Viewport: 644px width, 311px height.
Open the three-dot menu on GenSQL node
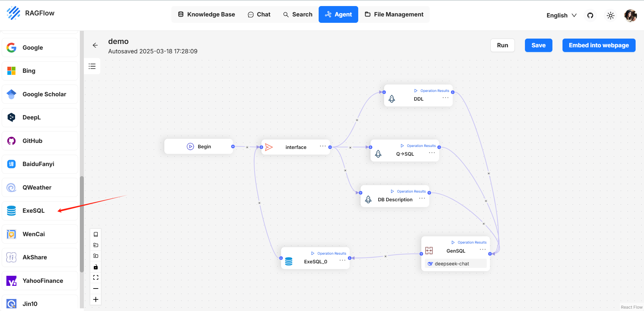483,249
